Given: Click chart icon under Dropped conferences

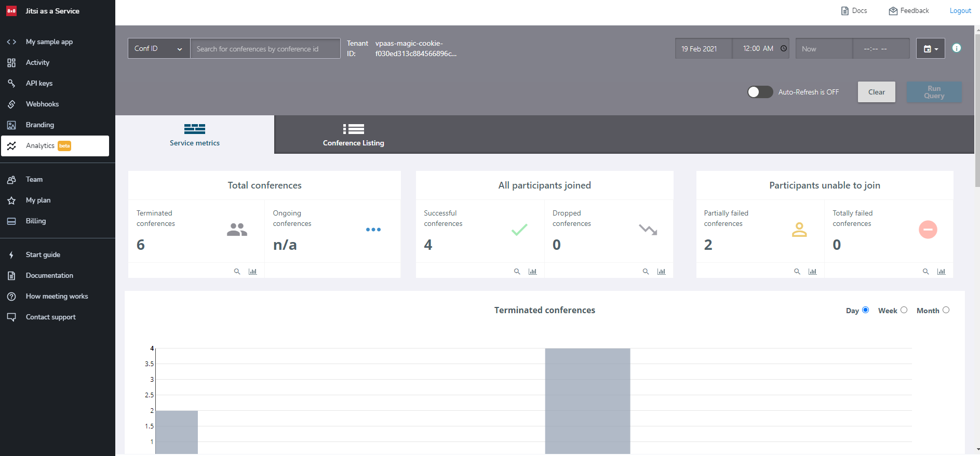Looking at the screenshot, I should (661, 271).
